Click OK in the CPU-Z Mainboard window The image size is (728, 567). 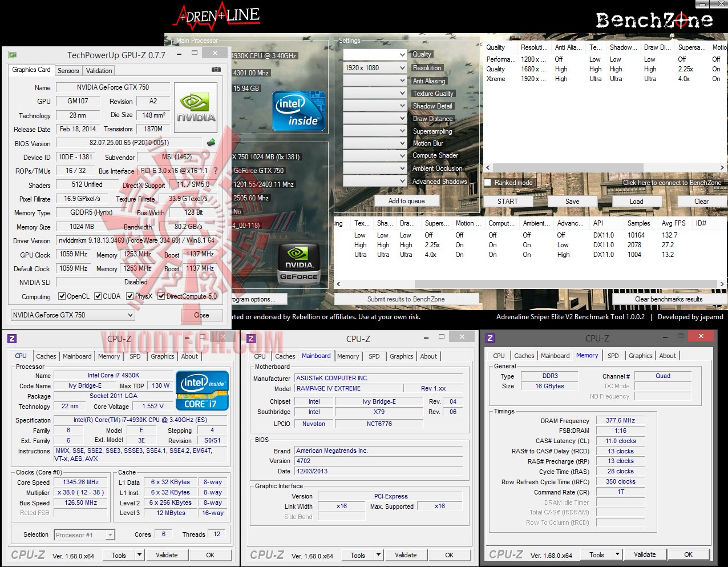tap(450, 555)
